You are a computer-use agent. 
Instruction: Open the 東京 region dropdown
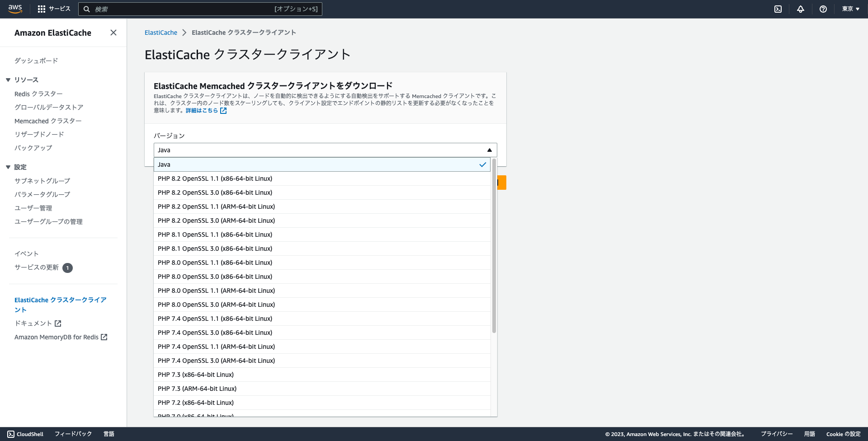tap(851, 9)
